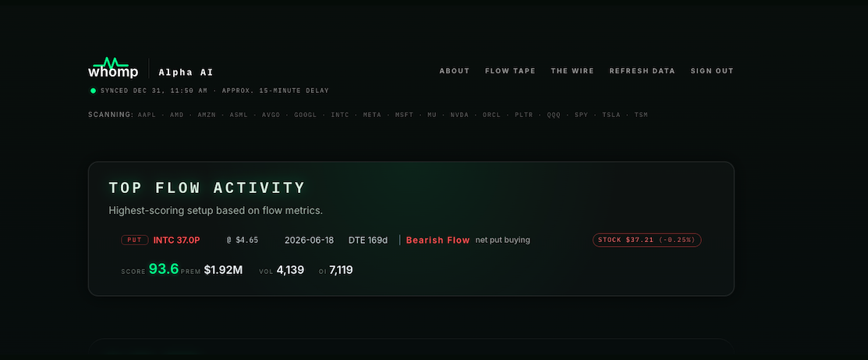Click the whomp logo
This screenshot has height=360, width=868.
pyautogui.click(x=113, y=68)
